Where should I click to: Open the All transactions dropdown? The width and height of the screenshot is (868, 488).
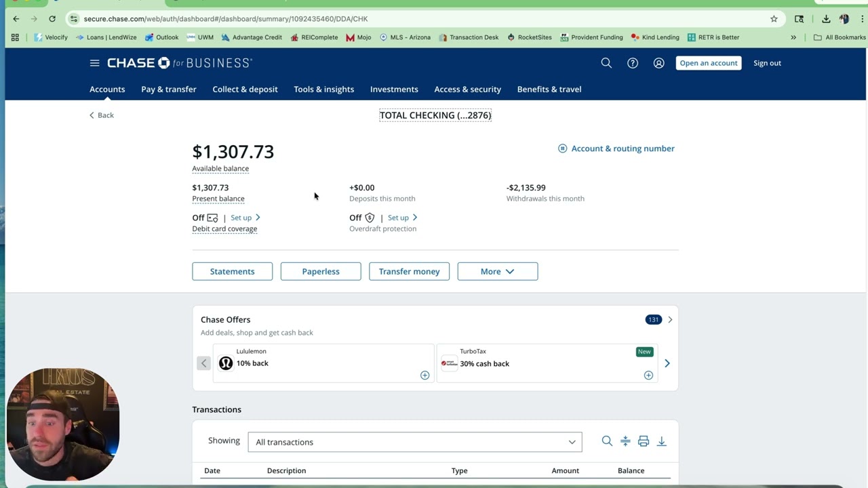point(415,442)
